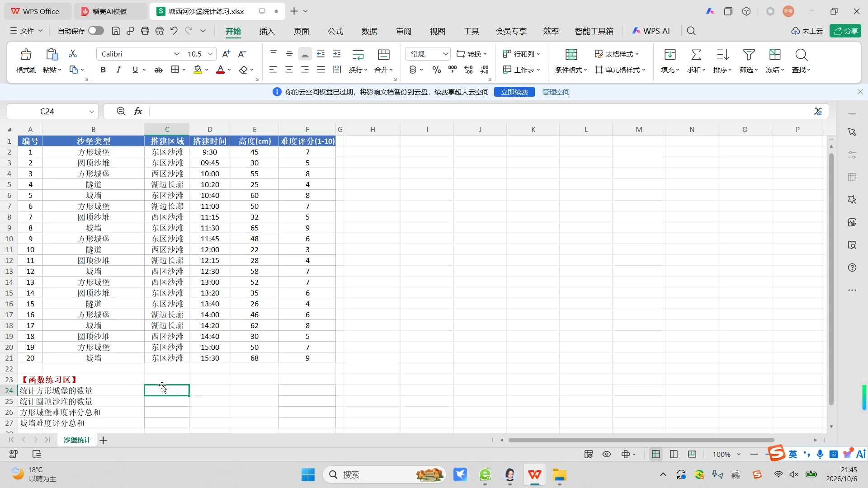The height and width of the screenshot is (488, 868).
Task: Click the strikethrough text icon
Action: click(x=158, y=70)
